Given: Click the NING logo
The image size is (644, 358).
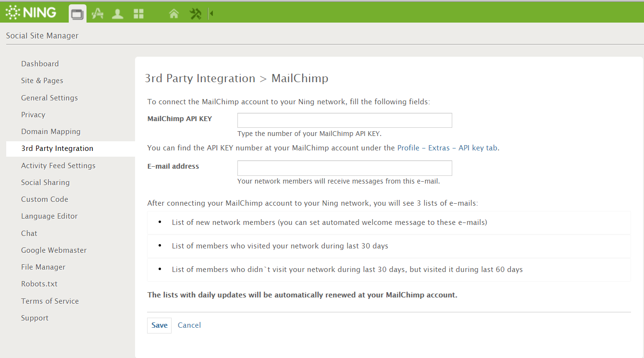Looking at the screenshot, I should 31,12.
